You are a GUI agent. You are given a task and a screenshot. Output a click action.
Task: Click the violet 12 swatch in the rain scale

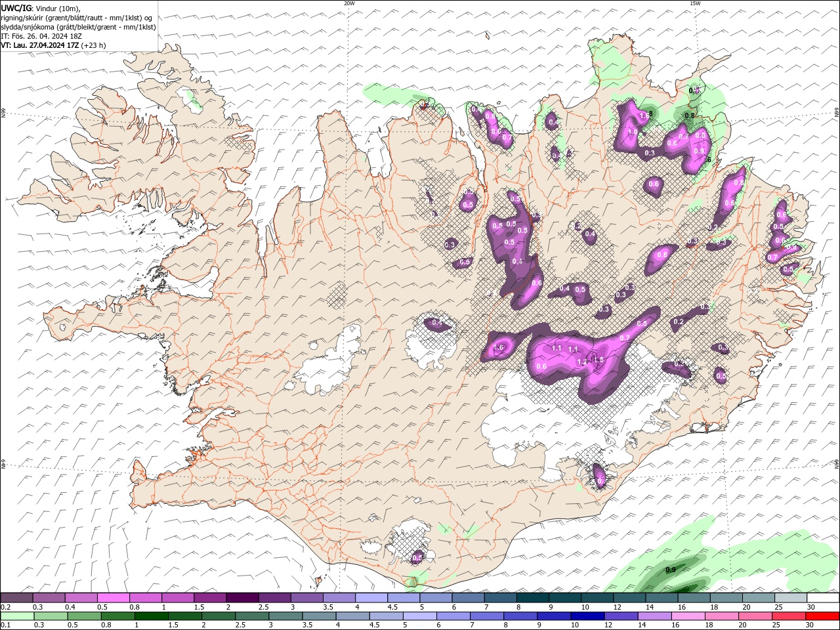[621, 616]
